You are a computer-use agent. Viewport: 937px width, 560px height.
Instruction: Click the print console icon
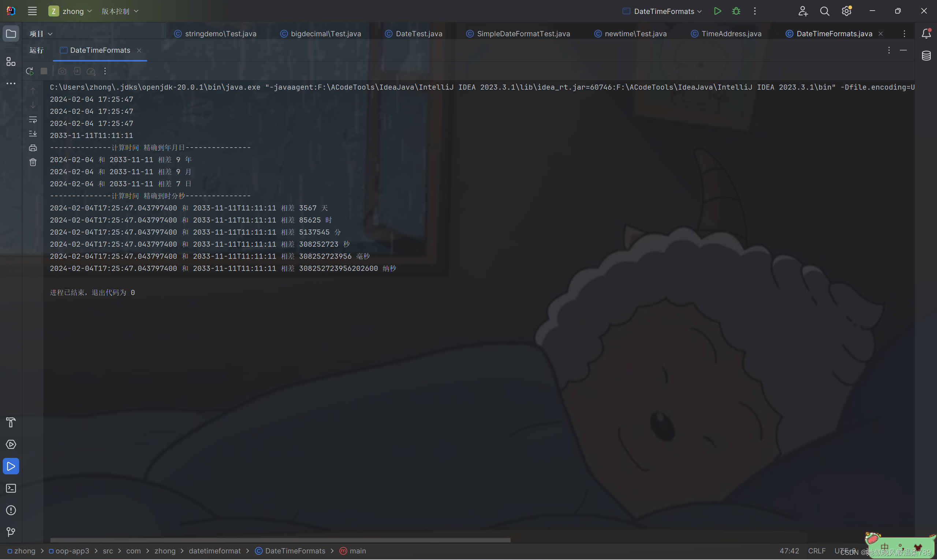point(33,148)
